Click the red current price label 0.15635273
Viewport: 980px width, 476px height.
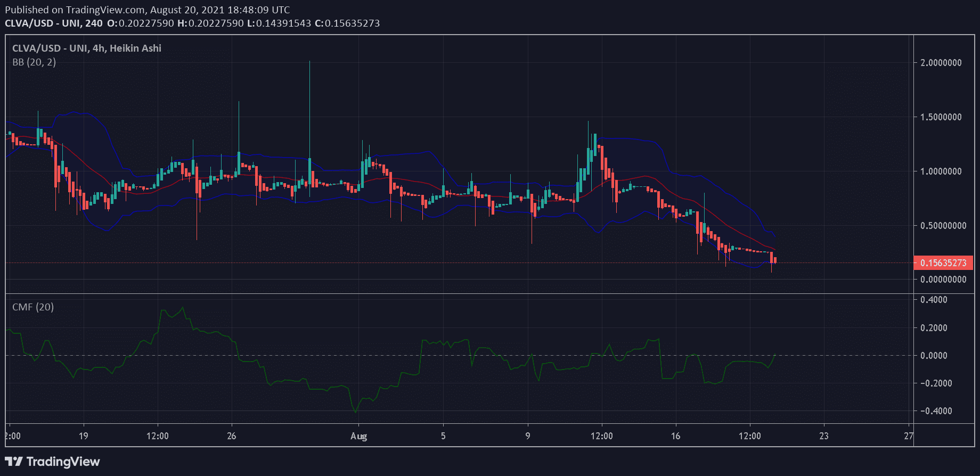pos(943,263)
